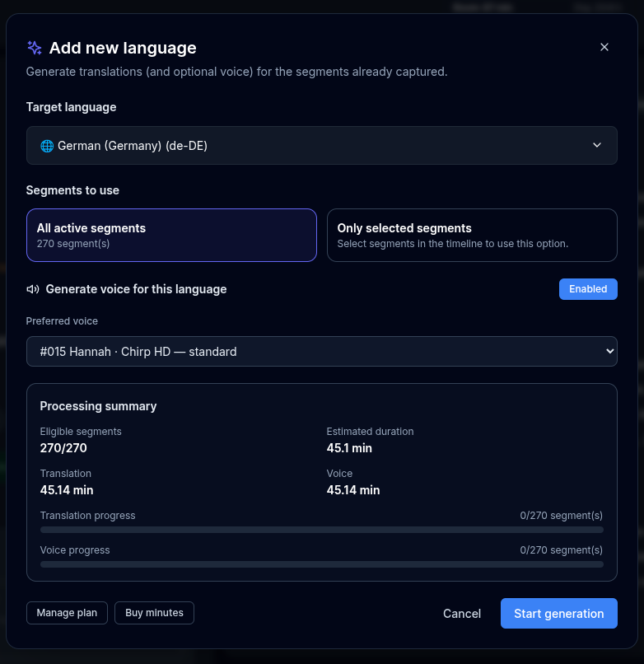644x664 pixels.
Task: Choose Only selected segments option
Action: click(x=472, y=235)
